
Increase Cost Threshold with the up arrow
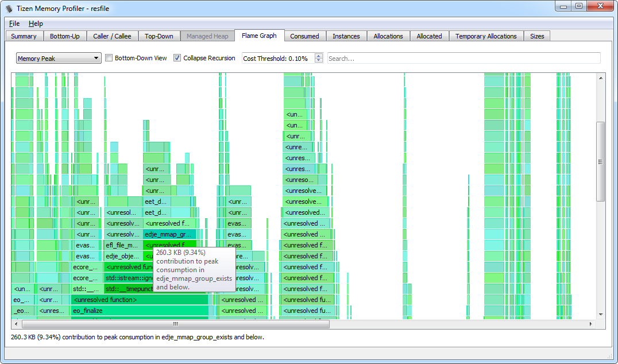tap(319, 55)
